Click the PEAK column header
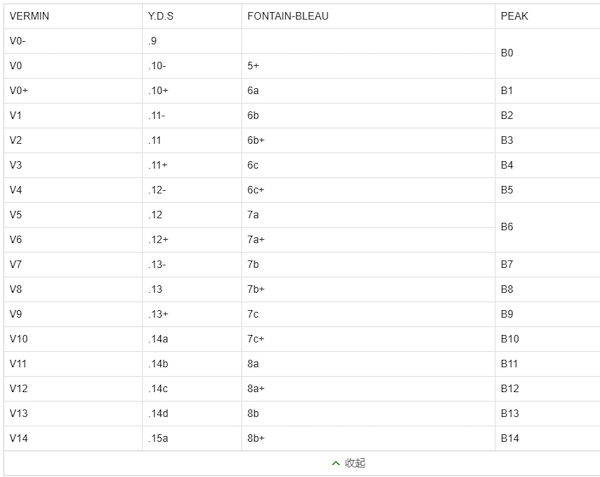600x477 pixels. pos(514,16)
